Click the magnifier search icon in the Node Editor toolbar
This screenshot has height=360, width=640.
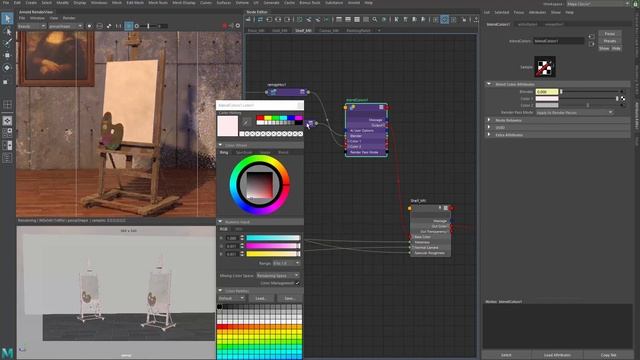click(375, 19)
